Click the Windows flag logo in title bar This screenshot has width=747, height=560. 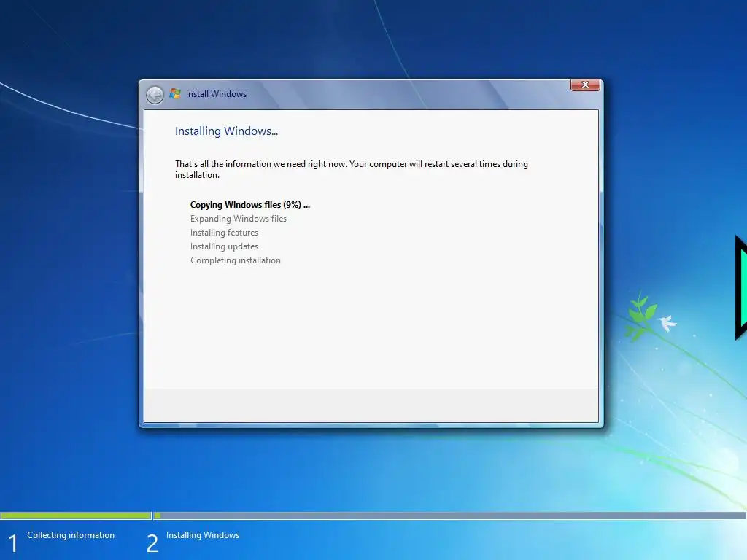pyautogui.click(x=175, y=93)
